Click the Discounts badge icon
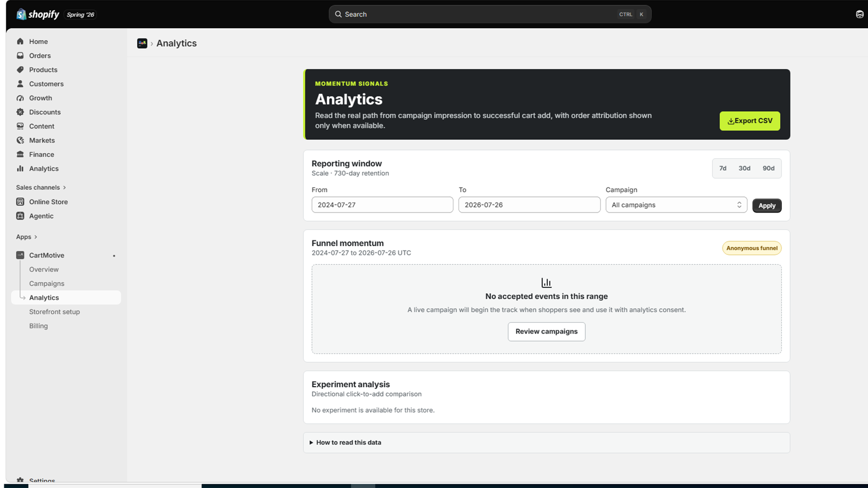 [20, 112]
